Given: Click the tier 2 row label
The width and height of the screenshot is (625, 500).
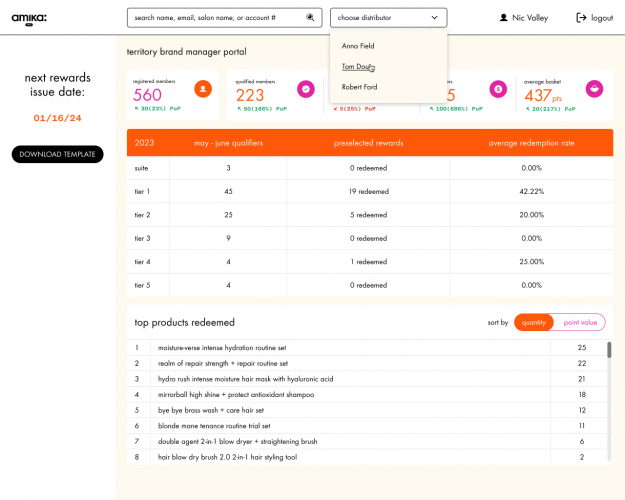Looking at the screenshot, I should tap(142, 215).
